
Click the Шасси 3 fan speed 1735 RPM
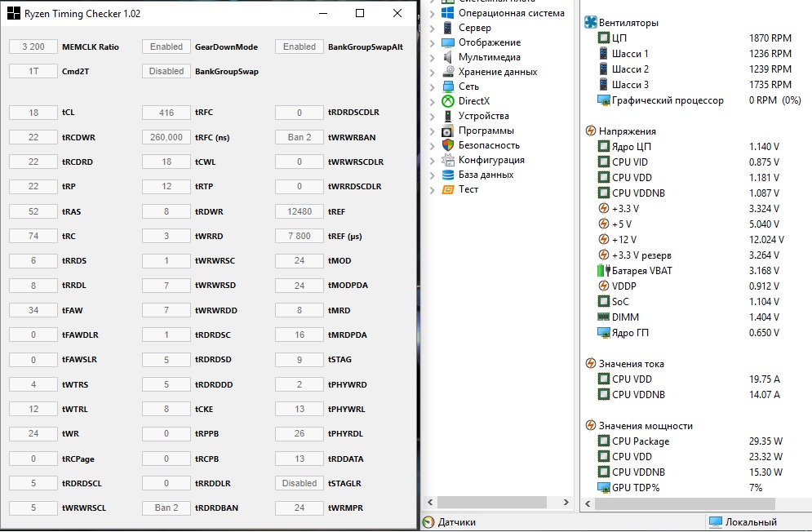[x=770, y=84]
